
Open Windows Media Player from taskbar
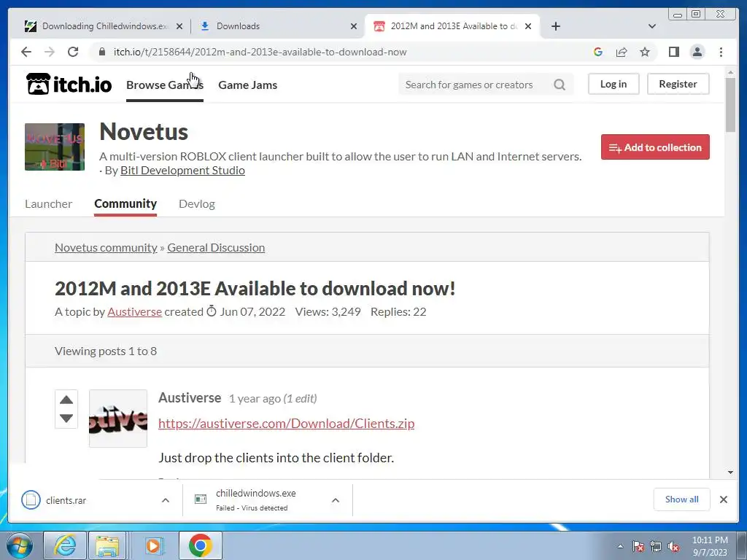pyautogui.click(x=153, y=545)
